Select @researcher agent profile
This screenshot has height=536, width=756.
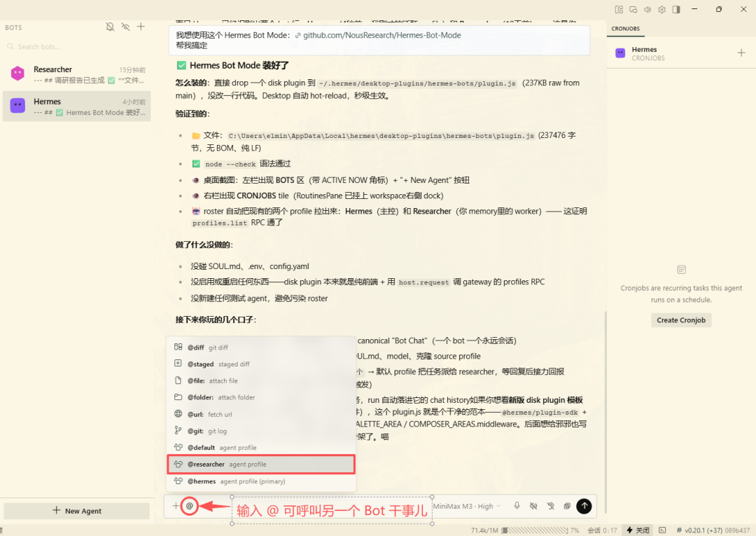[x=261, y=464]
